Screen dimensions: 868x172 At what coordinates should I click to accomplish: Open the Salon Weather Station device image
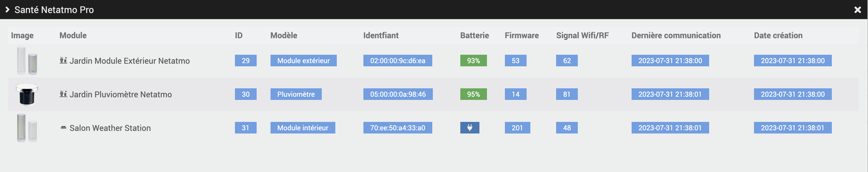pos(27,128)
